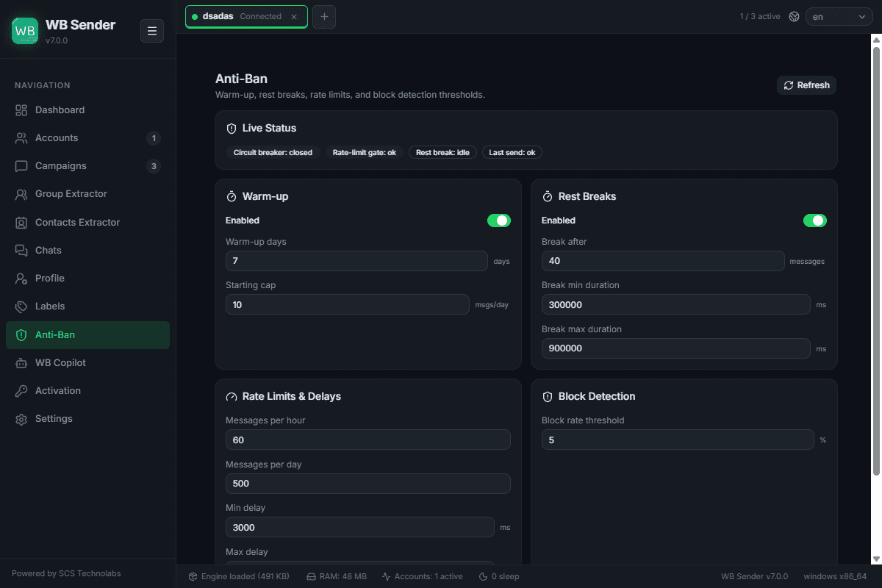Click the Chats bubbles icon
The image size is (882, 588).
tap(21, 251)
